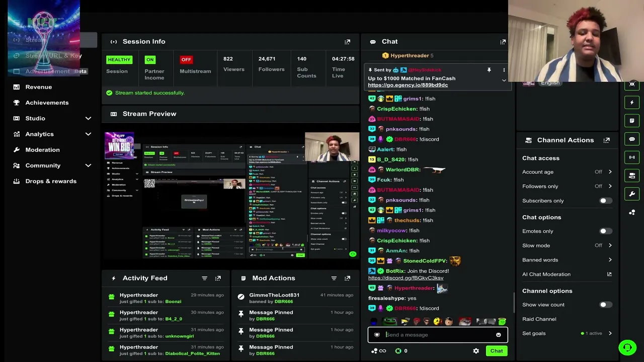Click the chat bubble icon in right rail
Image resolution: width=644 pixels, height=362 pixels.
point(632,139)
